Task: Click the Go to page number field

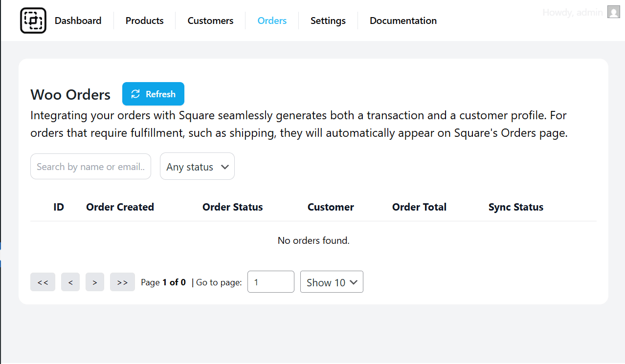Action: click(x=271, y=282)
